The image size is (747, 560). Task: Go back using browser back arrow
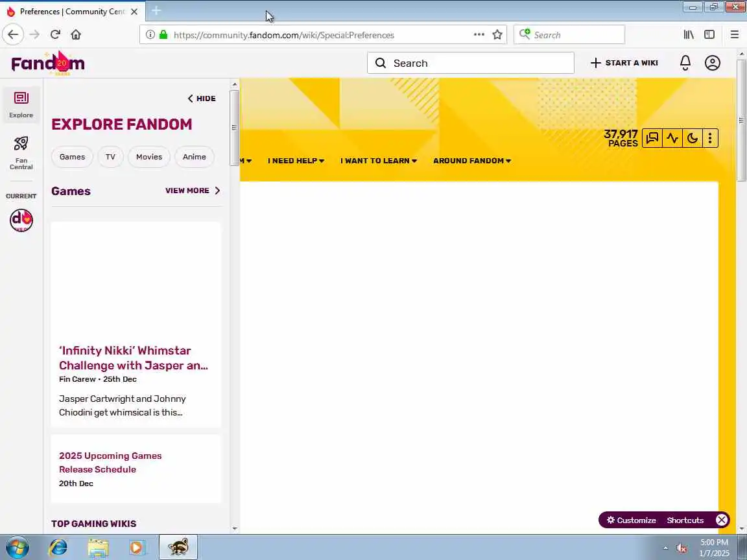point(13,34)
